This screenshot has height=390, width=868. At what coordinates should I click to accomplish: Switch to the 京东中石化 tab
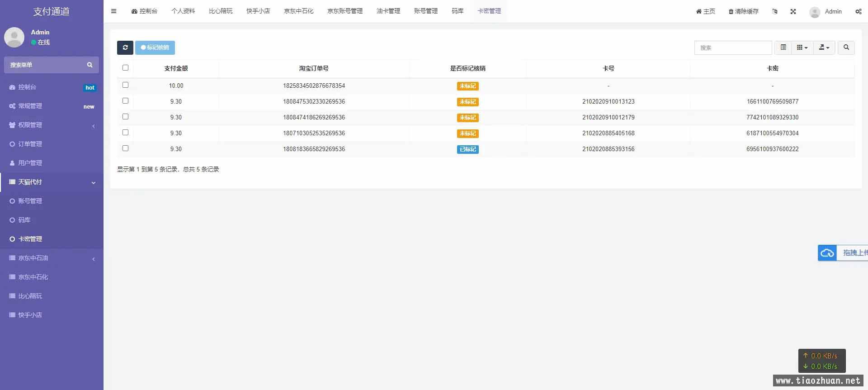coord(299,11)
